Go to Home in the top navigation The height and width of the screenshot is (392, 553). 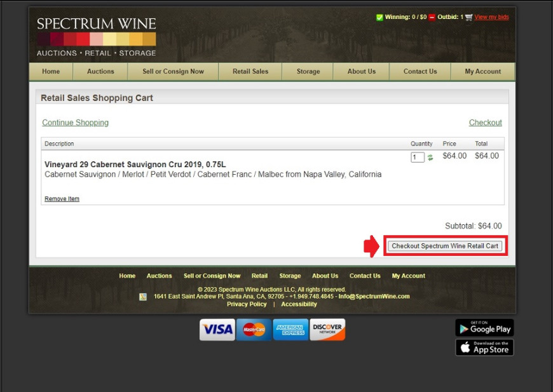(x=51, y=71)
